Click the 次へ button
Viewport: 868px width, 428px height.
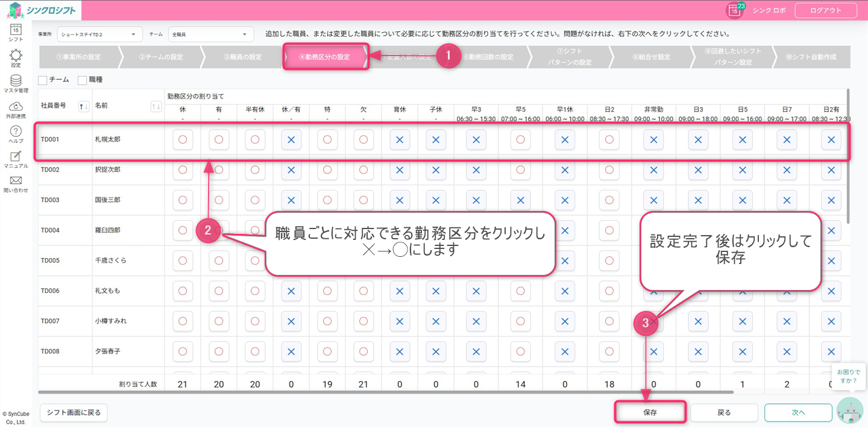click(x=798, y=413)
